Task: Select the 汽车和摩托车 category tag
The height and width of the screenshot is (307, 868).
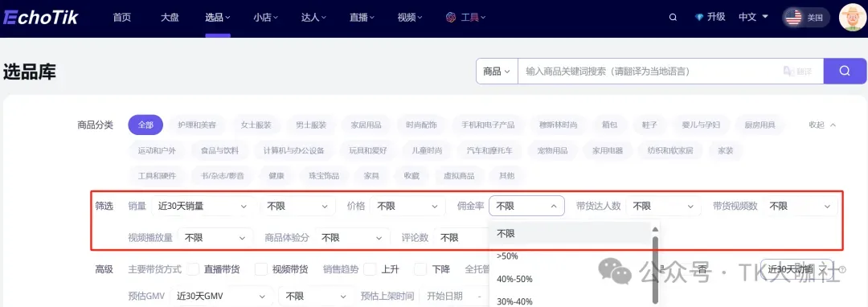Action: click(x=489, y=150)
